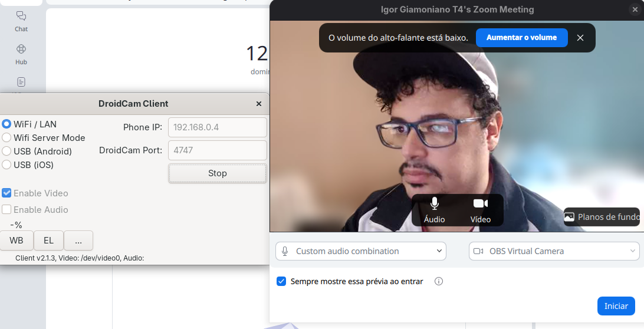644x329 pixels.
Task: Click the info icon beside preview checkbox
Action: pyautogui.click(x=439, y=281)
